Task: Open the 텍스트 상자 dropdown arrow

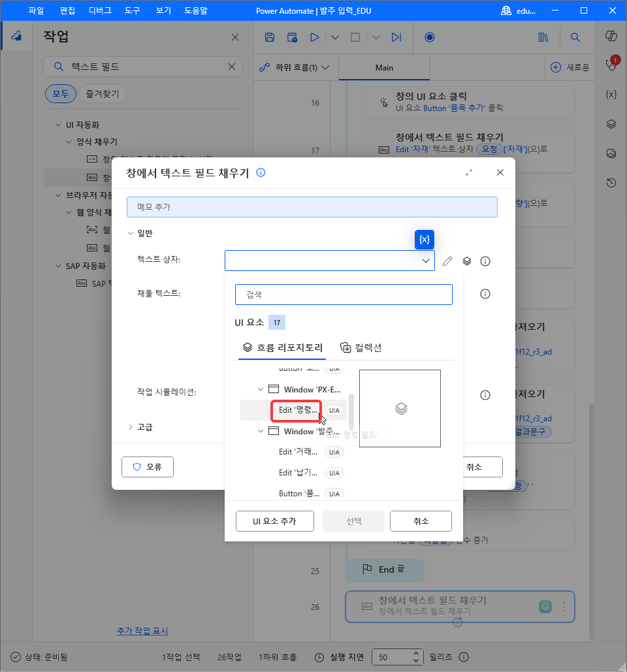Action: click(426, 261)
